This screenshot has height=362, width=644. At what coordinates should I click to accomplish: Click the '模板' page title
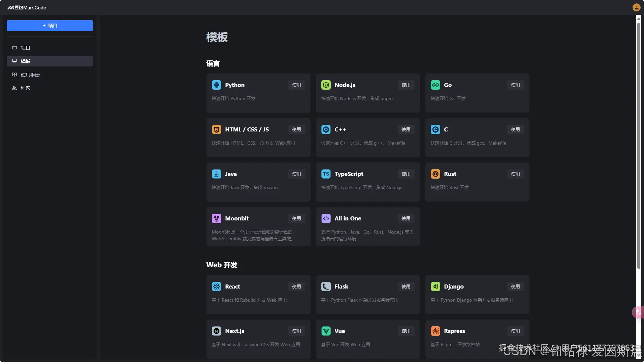click(217, 37)
